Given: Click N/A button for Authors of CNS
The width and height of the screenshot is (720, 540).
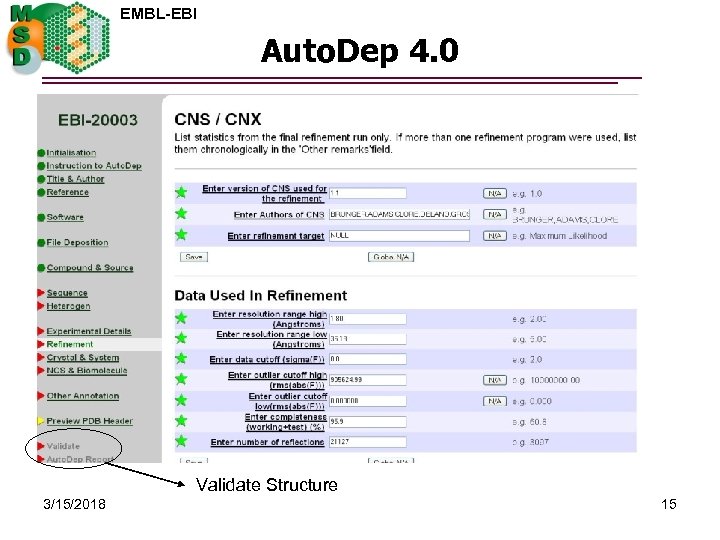Looking at the screenshot, I should point(495,214).
